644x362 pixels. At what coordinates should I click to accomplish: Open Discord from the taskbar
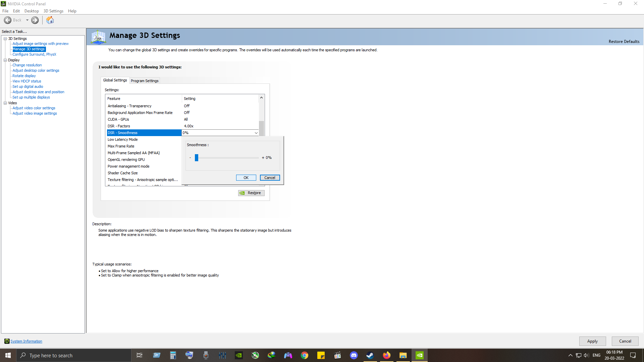pyautogui.click(x=354, y=355)
